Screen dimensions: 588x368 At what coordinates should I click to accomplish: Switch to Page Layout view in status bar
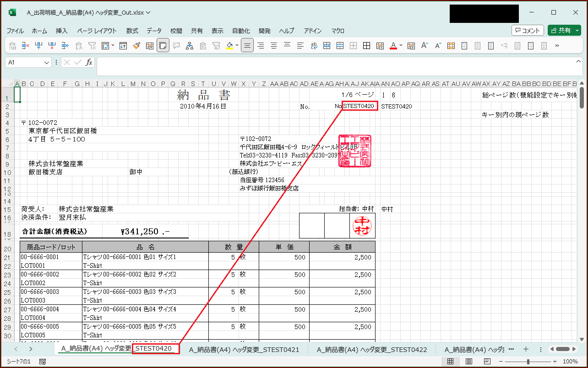(x=468, y=362)
